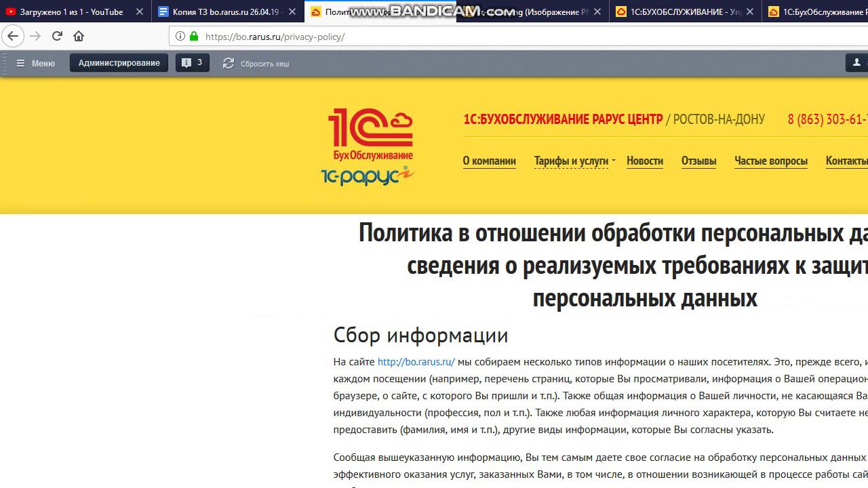Viewport: 868px width, 488px height.
Task: Click the browser forward arrow
Action: pyautogui.click(x=36, y=37)
